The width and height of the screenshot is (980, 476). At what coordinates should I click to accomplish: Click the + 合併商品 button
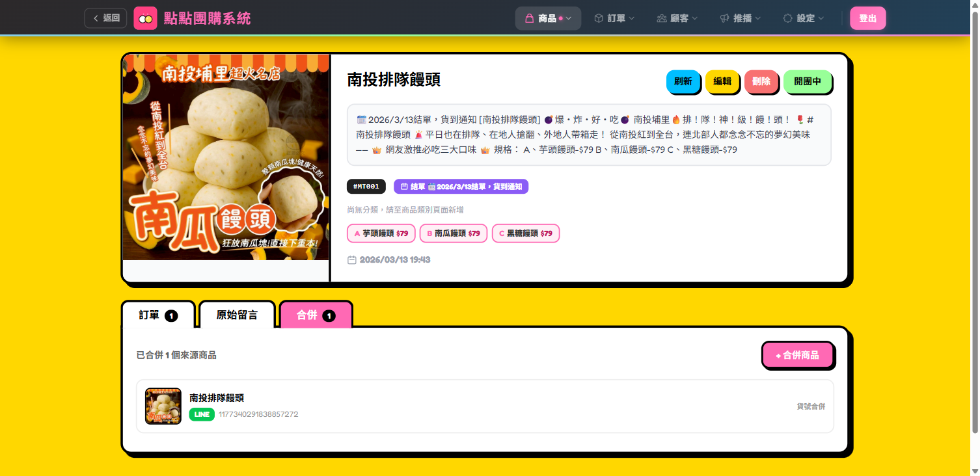click(797, 356)
